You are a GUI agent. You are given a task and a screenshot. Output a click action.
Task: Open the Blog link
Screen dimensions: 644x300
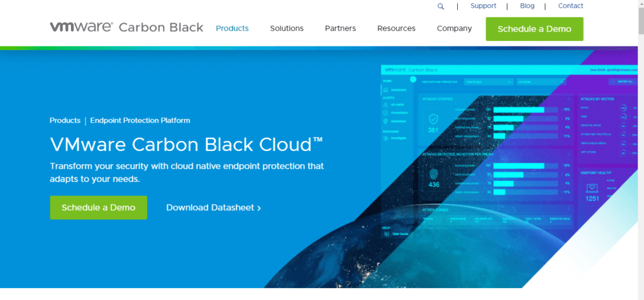(x=527, y=6)
